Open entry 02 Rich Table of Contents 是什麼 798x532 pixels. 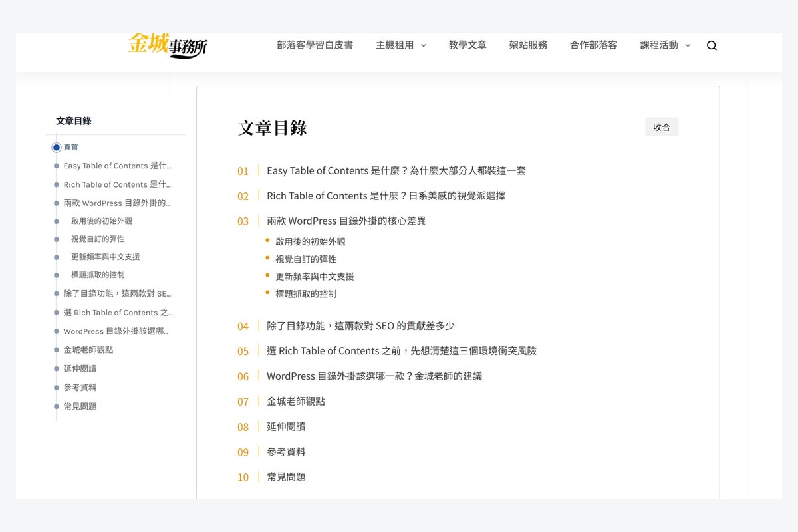pyautogui.click(x=386, y=196)
